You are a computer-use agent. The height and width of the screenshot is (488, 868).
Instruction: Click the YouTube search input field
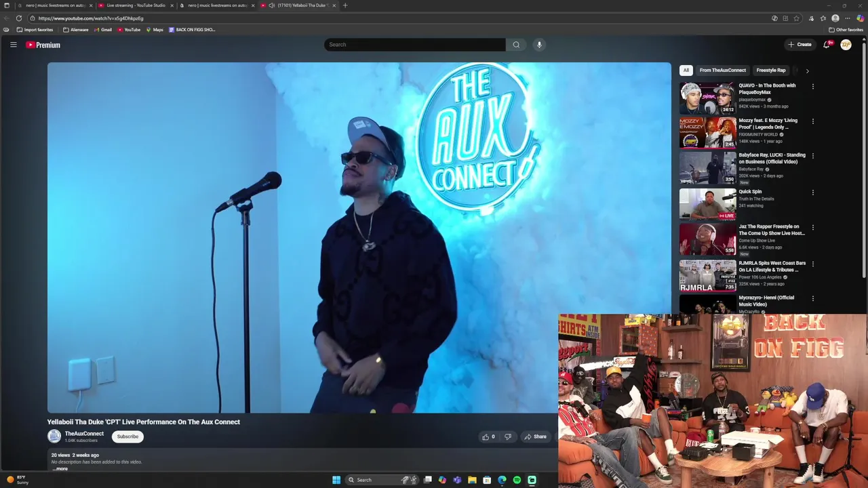(414, 45)
